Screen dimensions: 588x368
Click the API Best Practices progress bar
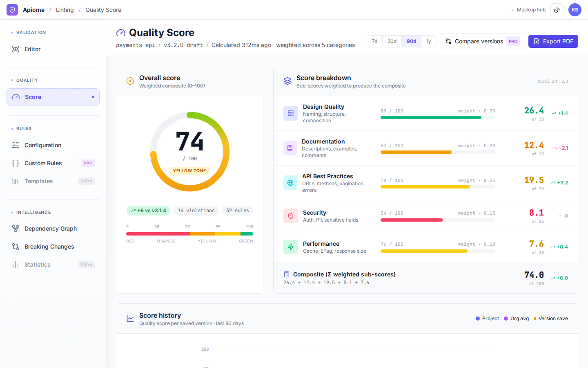438,187
